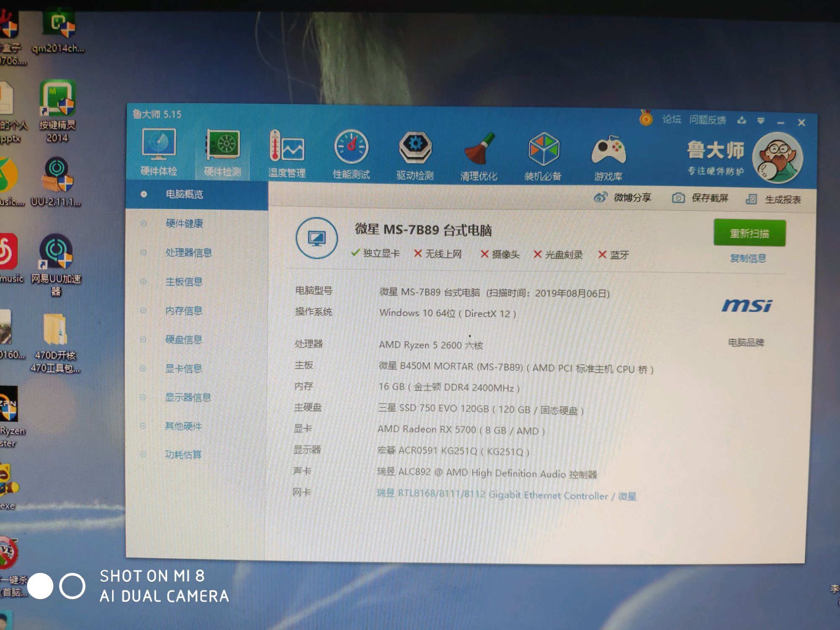Open 驱动检测 driver detection
The image size is (840, 630).
(415, 156)
